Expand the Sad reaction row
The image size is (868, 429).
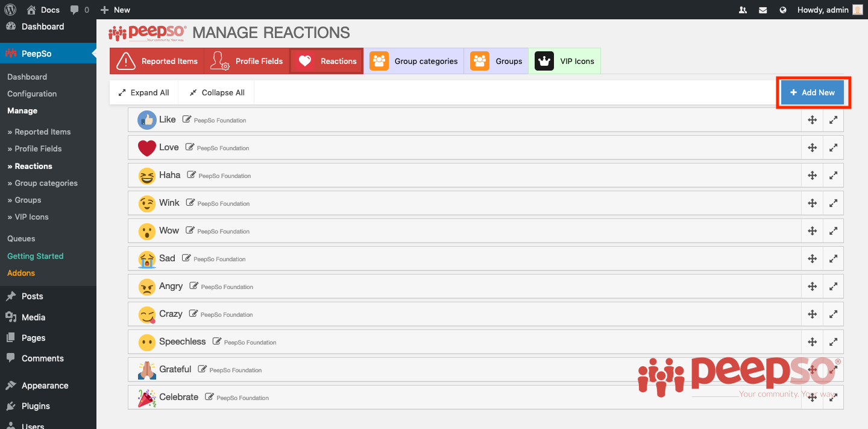pyautogui.click(x=833, y=259)
